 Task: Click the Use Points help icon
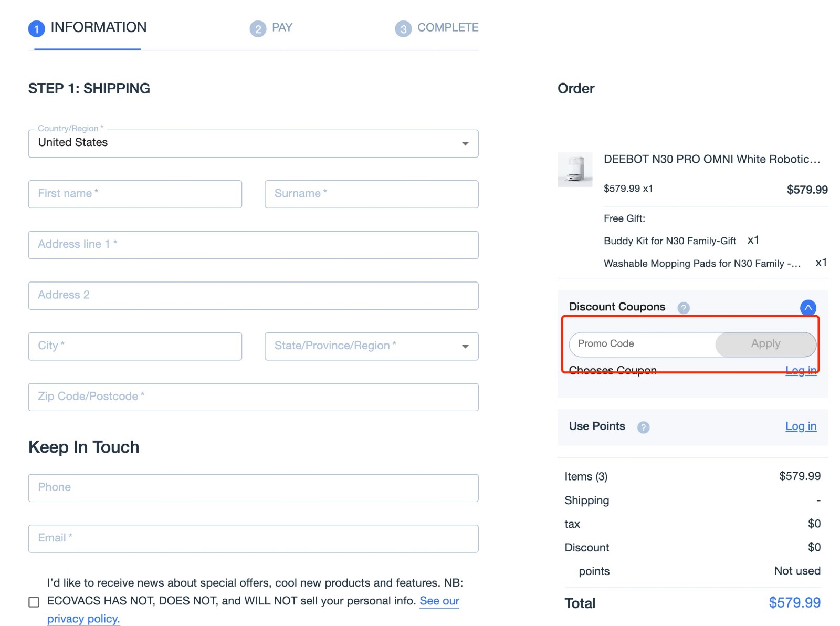[643, 427]
